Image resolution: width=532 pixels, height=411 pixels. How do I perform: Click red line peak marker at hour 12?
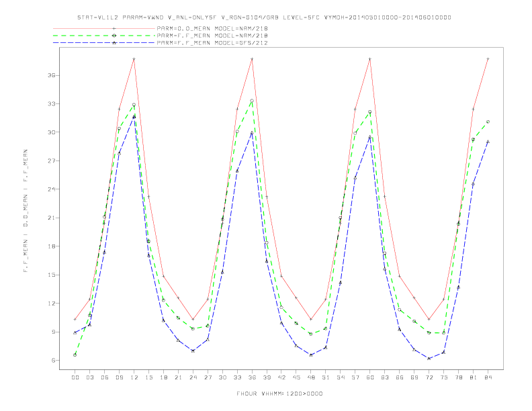tap(134, 59)
